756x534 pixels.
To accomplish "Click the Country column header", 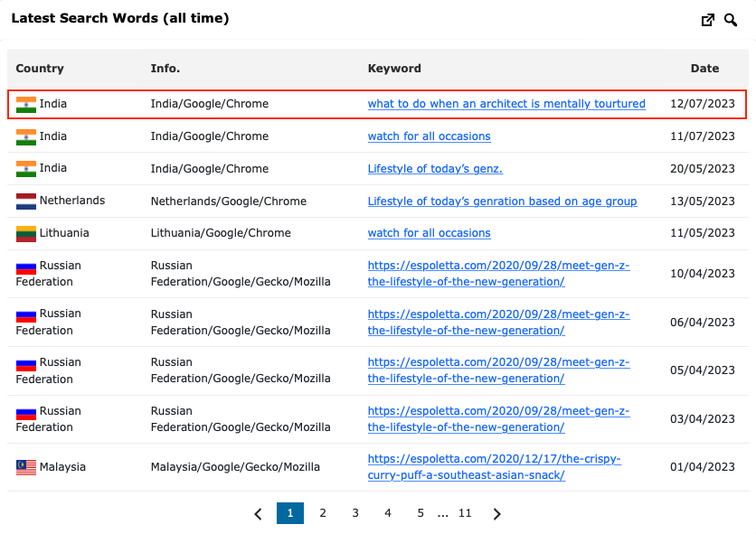I will coord(40,69).
